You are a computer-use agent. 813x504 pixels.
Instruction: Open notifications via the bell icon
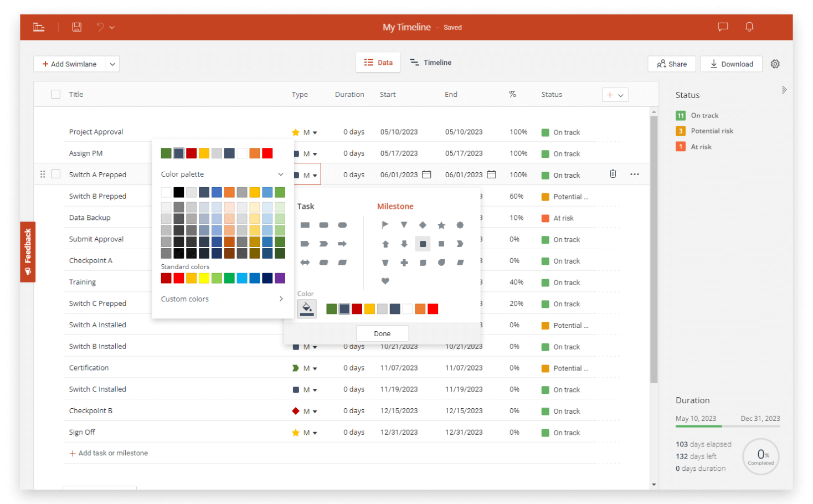coord(749,27)
